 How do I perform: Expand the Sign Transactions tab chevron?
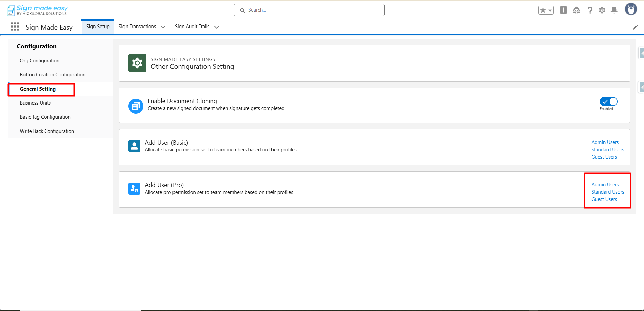click(163, 27)
